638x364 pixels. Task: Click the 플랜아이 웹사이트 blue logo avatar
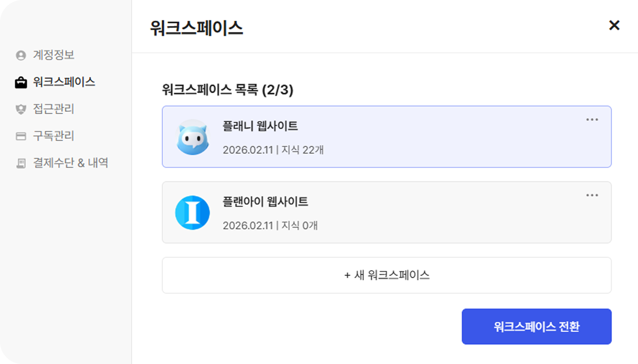[x=192, y=213]
